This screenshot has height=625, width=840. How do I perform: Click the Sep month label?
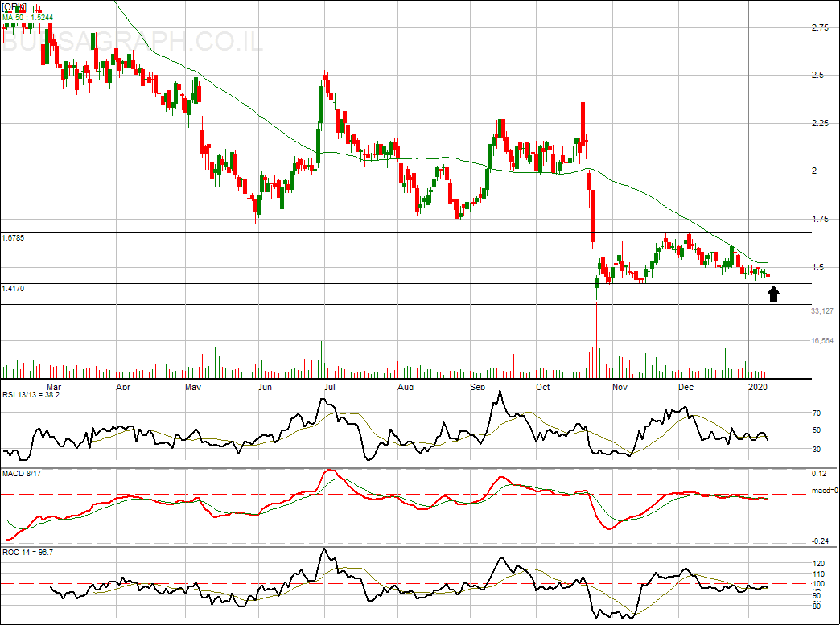click(x=477, y=387)
